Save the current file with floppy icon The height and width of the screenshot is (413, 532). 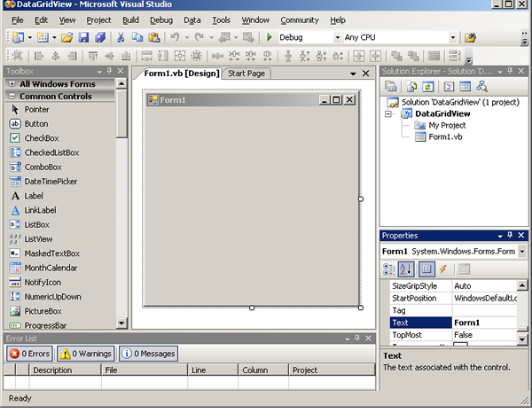tap(83, 37)
